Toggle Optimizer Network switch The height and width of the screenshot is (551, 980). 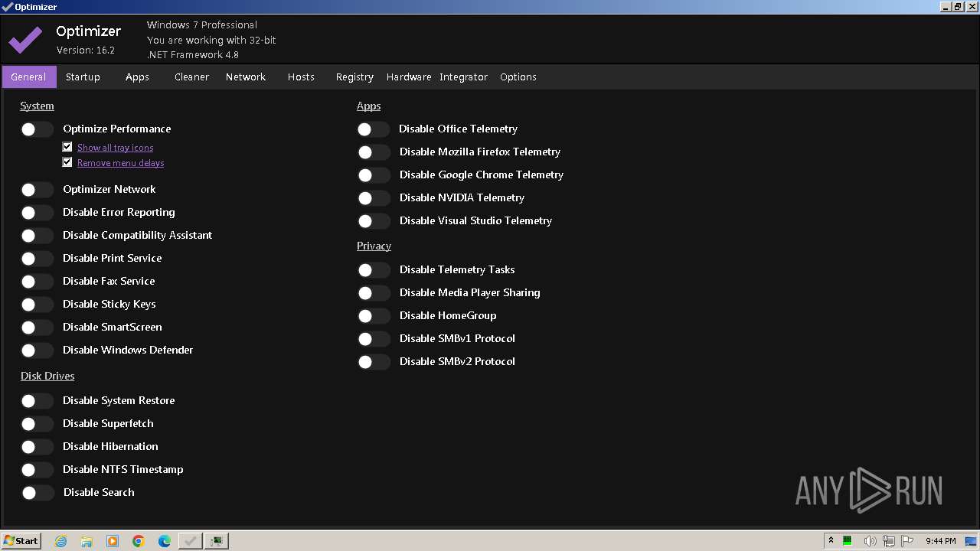point(37,190)
